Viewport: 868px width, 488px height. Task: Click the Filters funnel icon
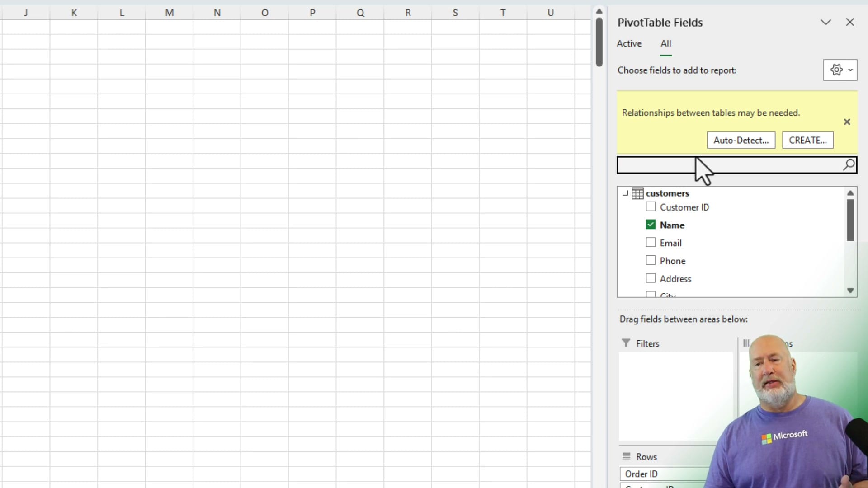[x=626, y=343]
